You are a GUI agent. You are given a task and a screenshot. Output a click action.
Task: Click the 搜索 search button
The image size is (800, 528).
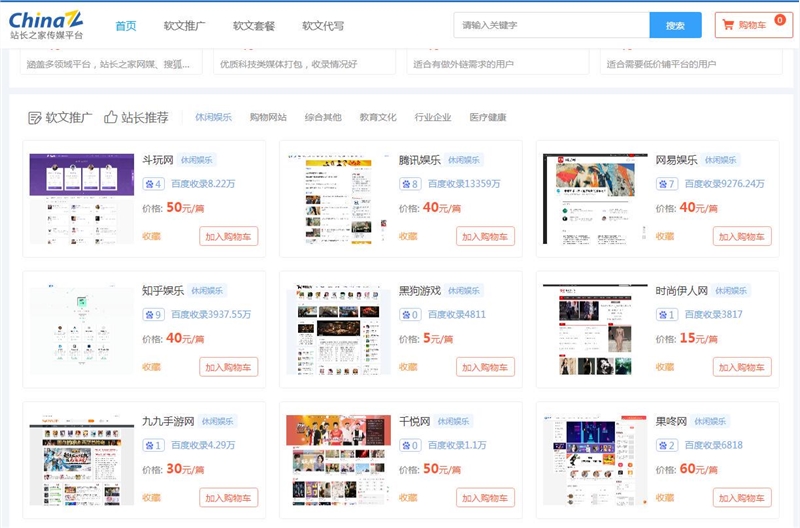click(676, 25)
